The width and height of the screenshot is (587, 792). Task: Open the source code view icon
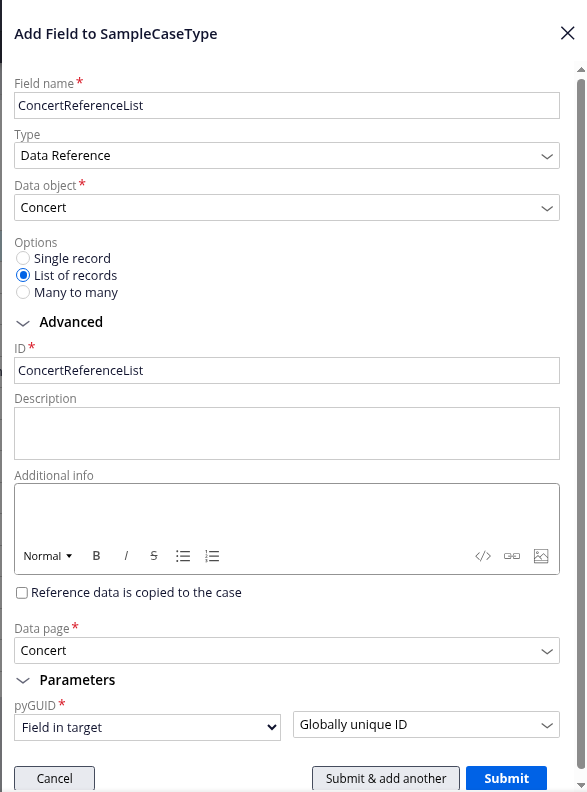click(x=483, y=556)
